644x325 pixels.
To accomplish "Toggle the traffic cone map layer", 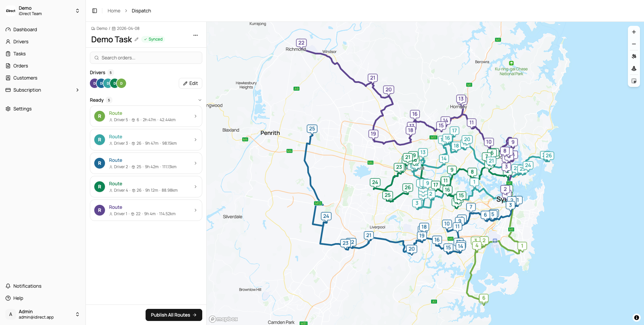I will [x=634, y=68].
